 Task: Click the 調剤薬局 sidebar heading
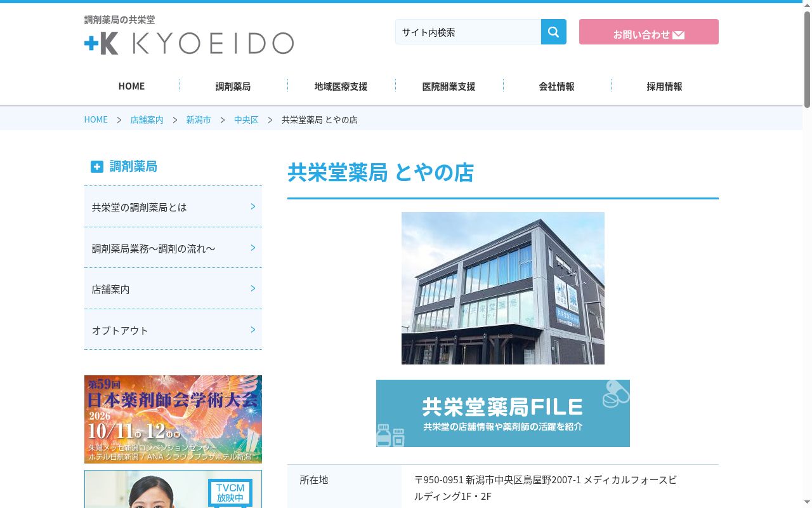pyautogui.click(x=133, y=166)
